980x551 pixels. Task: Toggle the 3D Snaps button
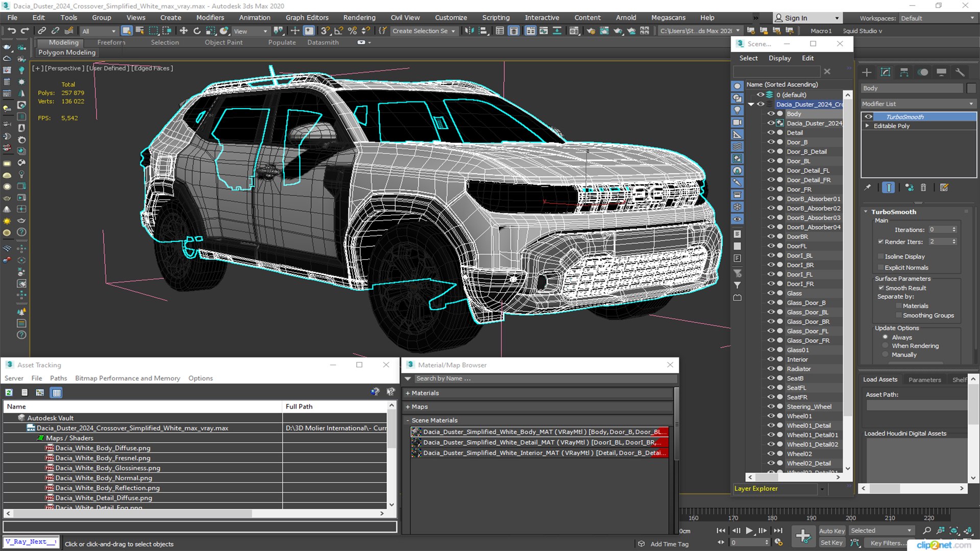pos(325,31)
